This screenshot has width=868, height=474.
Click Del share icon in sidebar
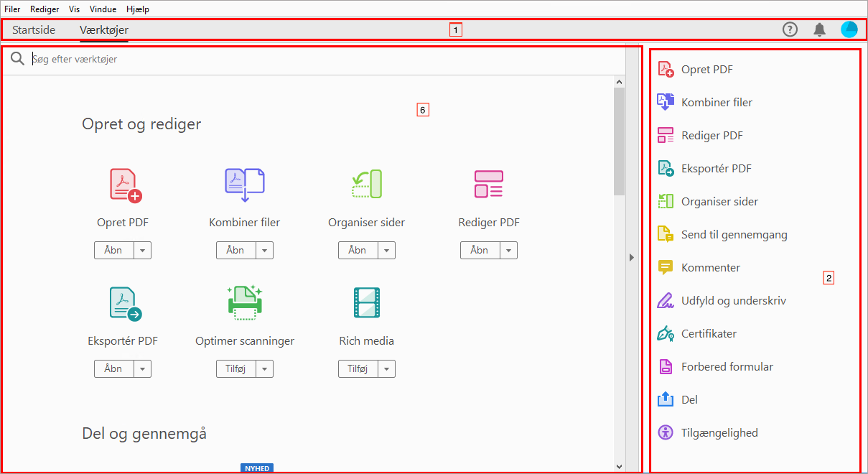[x=666, y=399]
